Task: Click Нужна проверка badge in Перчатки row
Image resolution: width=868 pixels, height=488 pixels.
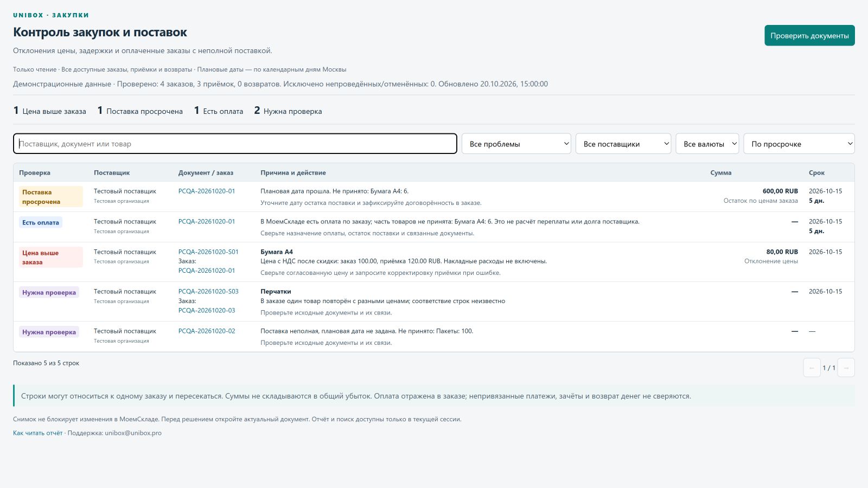Action: 49,292
